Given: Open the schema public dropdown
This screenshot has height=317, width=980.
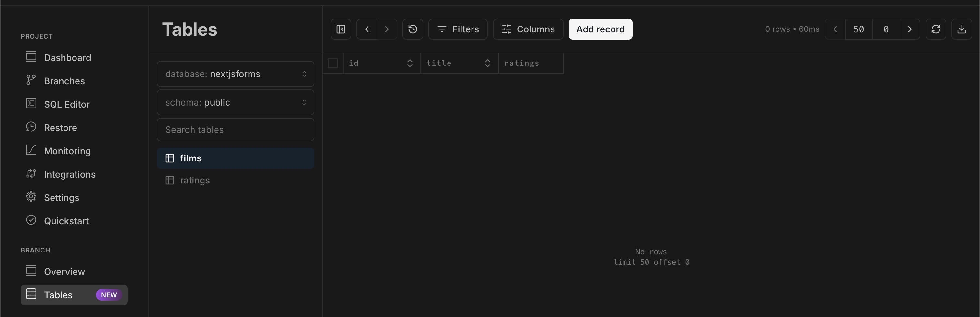Looking at the screenshot, I should click(235, 102).
